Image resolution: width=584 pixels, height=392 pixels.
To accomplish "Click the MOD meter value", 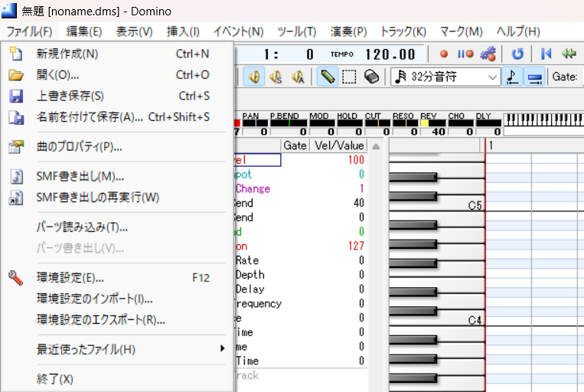I will pos(321,132).
